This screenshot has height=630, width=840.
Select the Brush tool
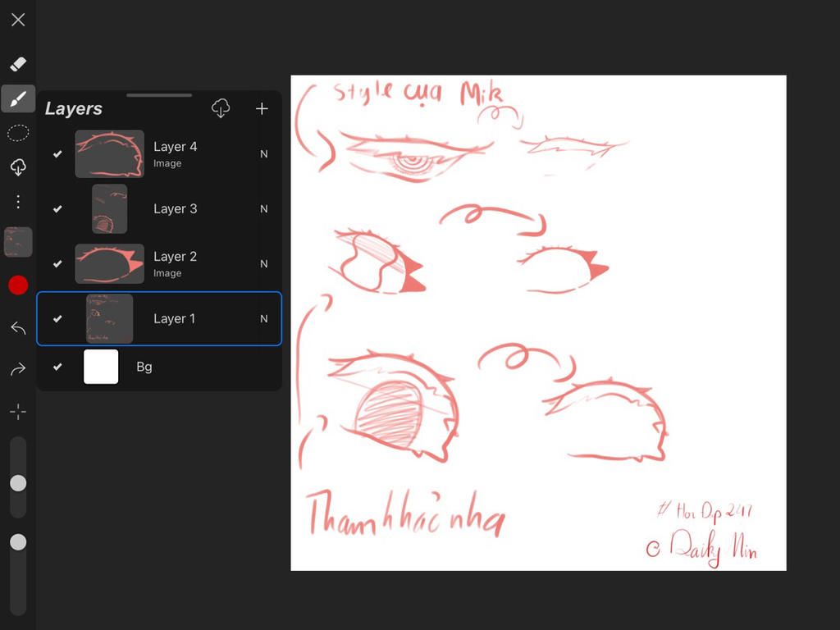[18, 98]
